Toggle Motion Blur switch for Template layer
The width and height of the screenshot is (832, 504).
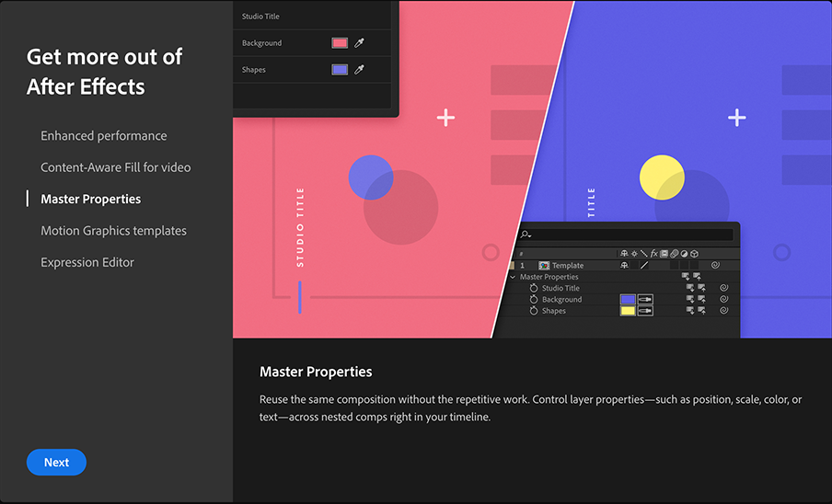[x=675, y=265]
